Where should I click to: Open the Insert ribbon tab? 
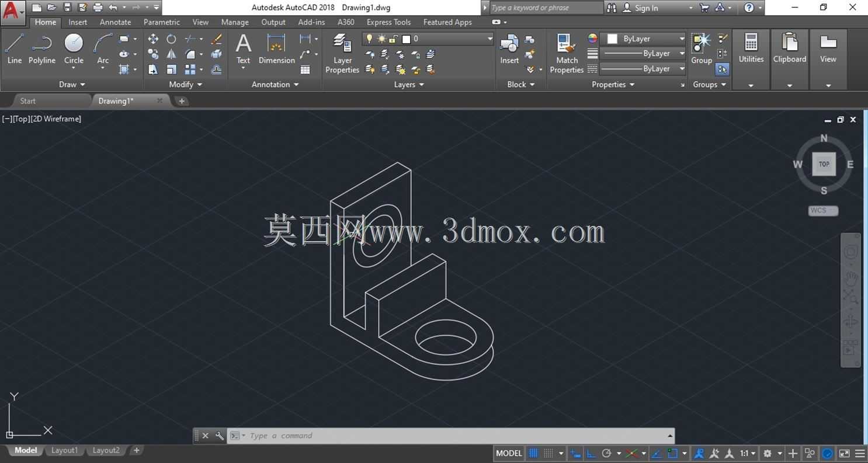[78, 22]
